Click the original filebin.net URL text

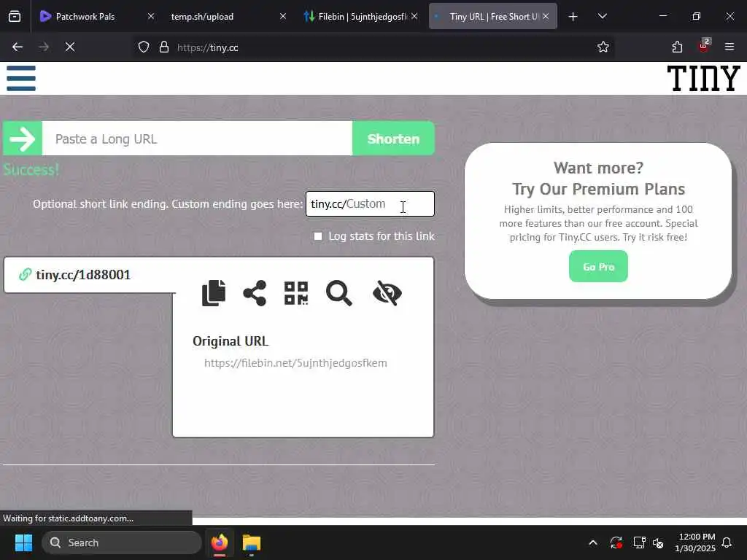point(295,363)
